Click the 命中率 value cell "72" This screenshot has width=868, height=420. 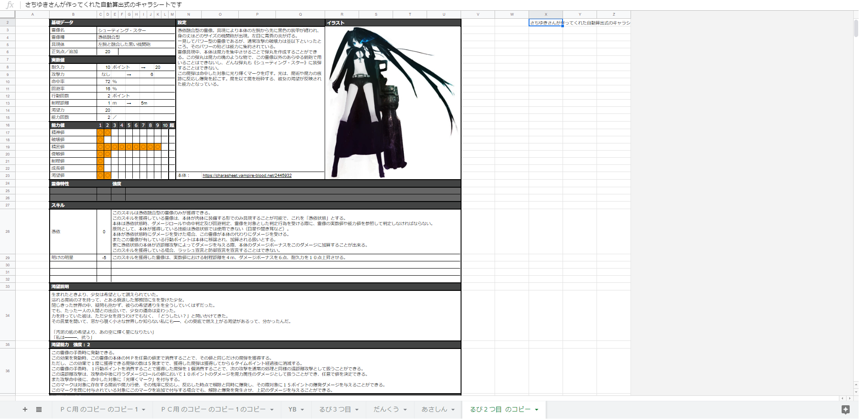tap(104, 82)
